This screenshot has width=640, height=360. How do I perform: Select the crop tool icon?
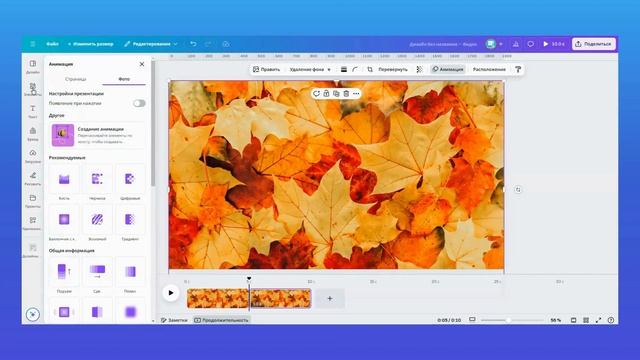[370, 69]
